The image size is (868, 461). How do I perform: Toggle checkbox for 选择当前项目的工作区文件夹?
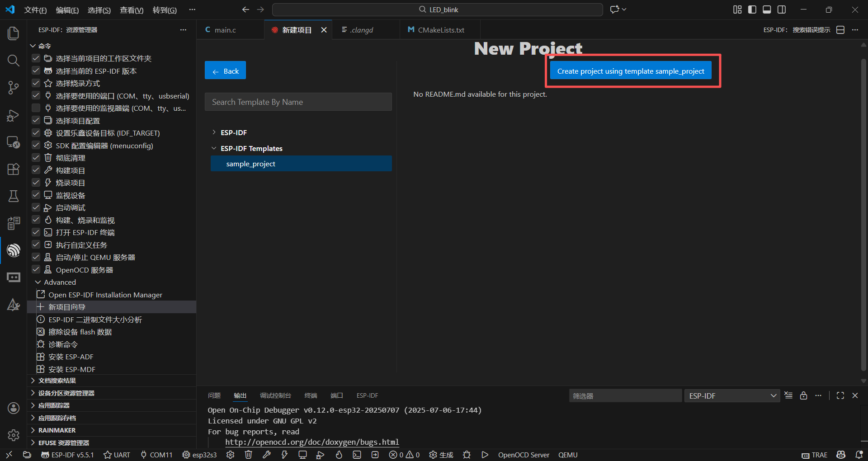[36, 58]
